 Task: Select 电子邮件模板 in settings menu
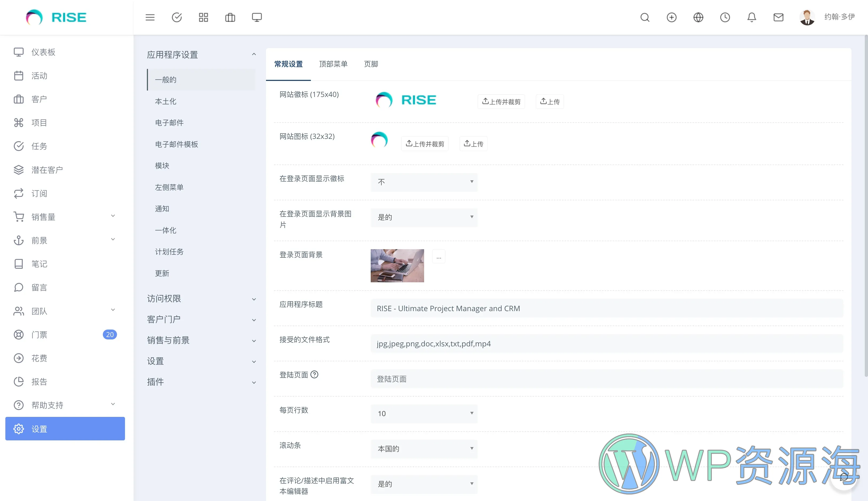click(201, 144)
